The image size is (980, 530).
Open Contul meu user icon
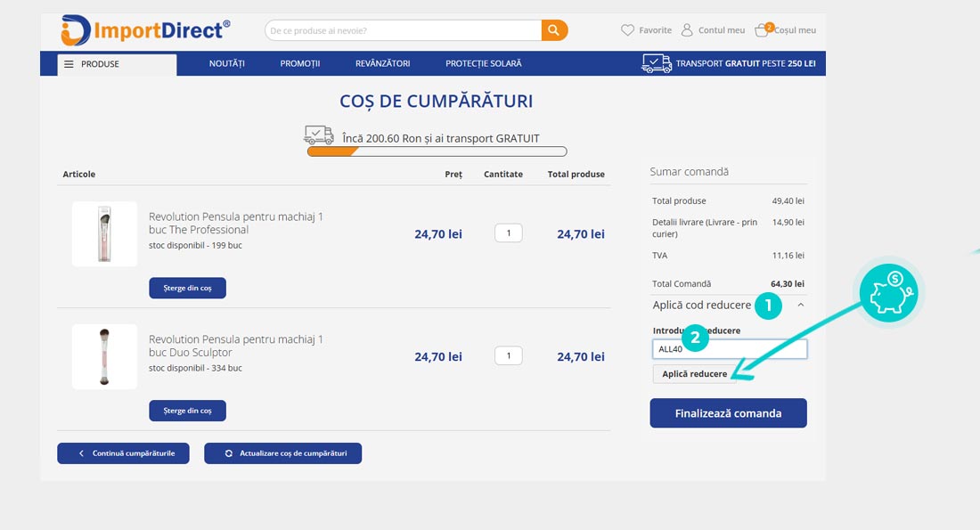[x=687, y=30]
